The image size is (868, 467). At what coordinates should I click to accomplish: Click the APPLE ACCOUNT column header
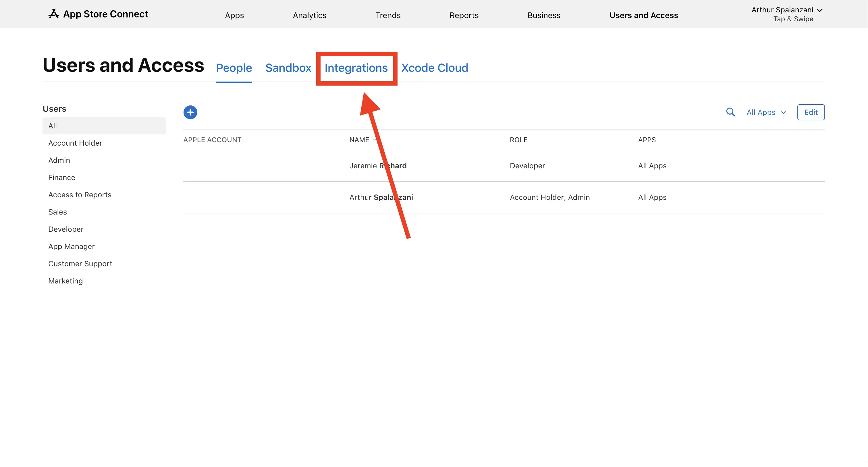pyautogui.click(x=212, y=140)
